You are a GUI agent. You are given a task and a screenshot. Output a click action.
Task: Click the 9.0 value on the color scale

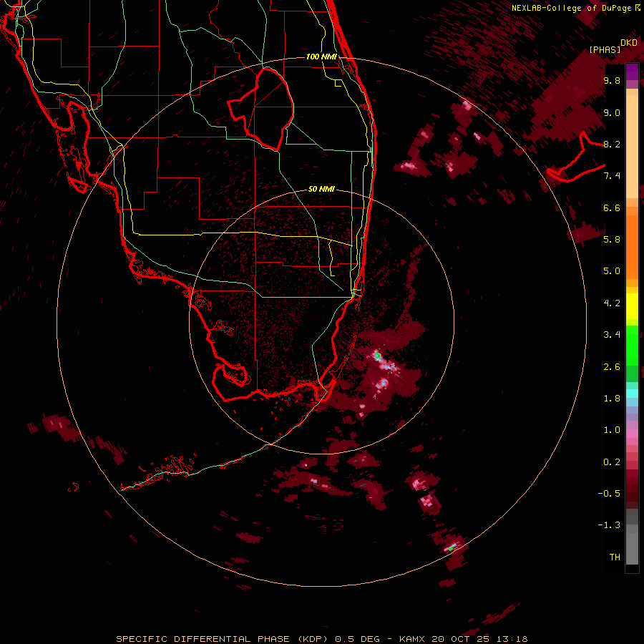pos(612,112)
